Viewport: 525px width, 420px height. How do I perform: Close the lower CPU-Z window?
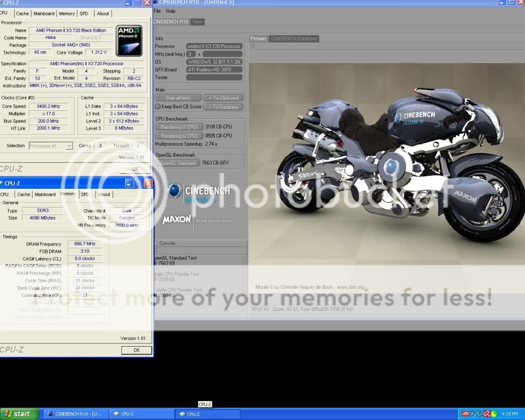click(148, 183)
